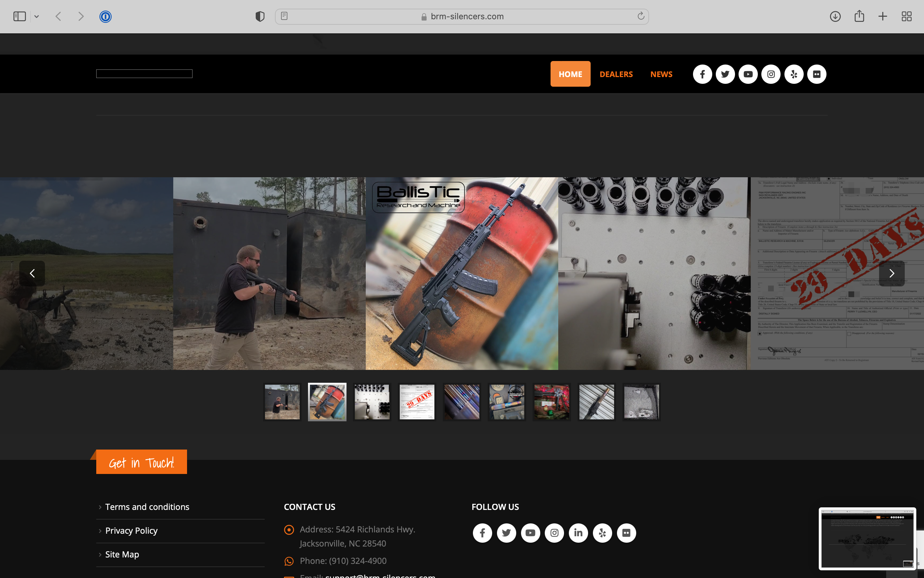Open the Share menu icon
924x578 pixels.
[x=859, y=16]
